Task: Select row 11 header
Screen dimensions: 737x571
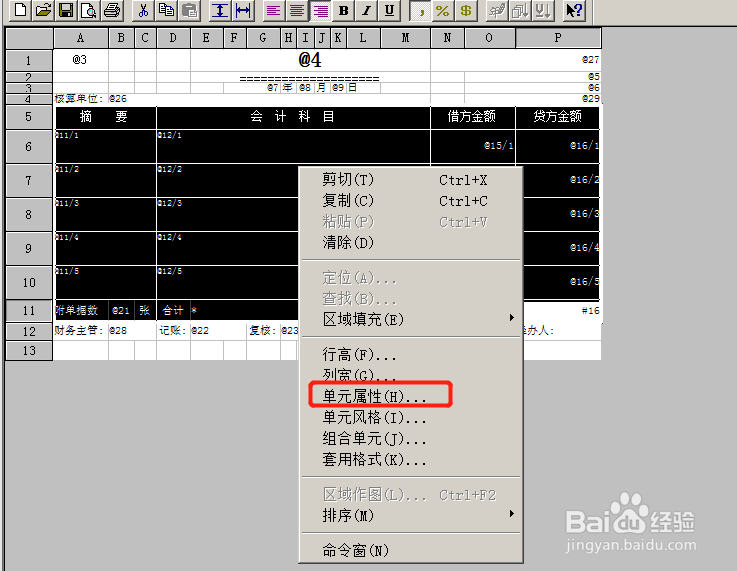Action: (x=29, y=311)
